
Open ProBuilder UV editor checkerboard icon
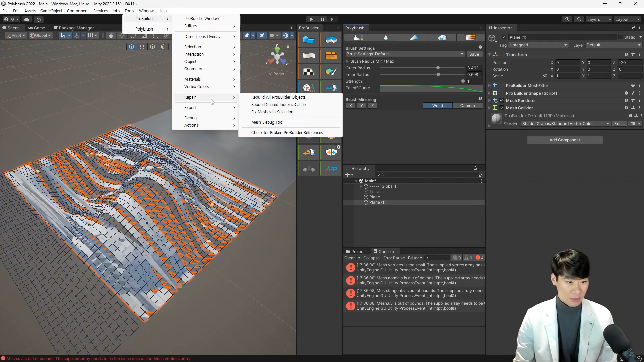pyautogui.click(x=309, y=72)
